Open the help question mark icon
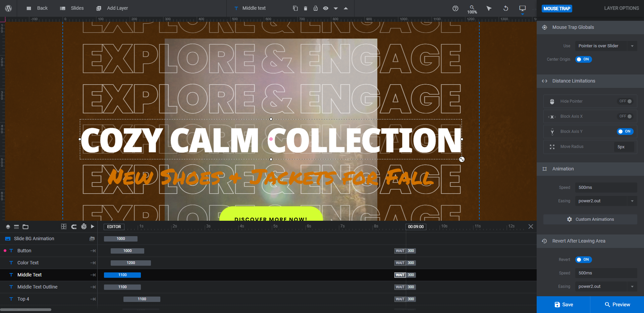The height and width of the screenshot is (313, 644). [x=455, y=8]
